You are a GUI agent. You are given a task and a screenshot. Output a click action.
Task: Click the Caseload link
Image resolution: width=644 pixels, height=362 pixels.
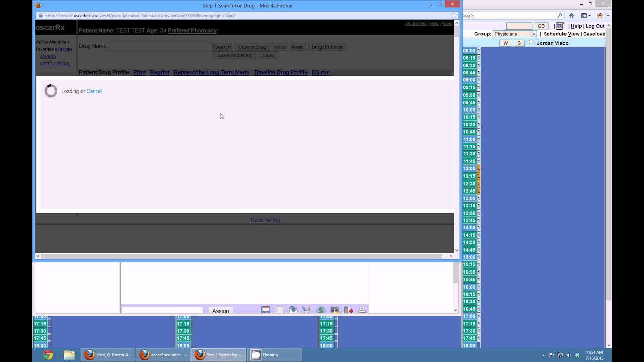coord(594,34)
